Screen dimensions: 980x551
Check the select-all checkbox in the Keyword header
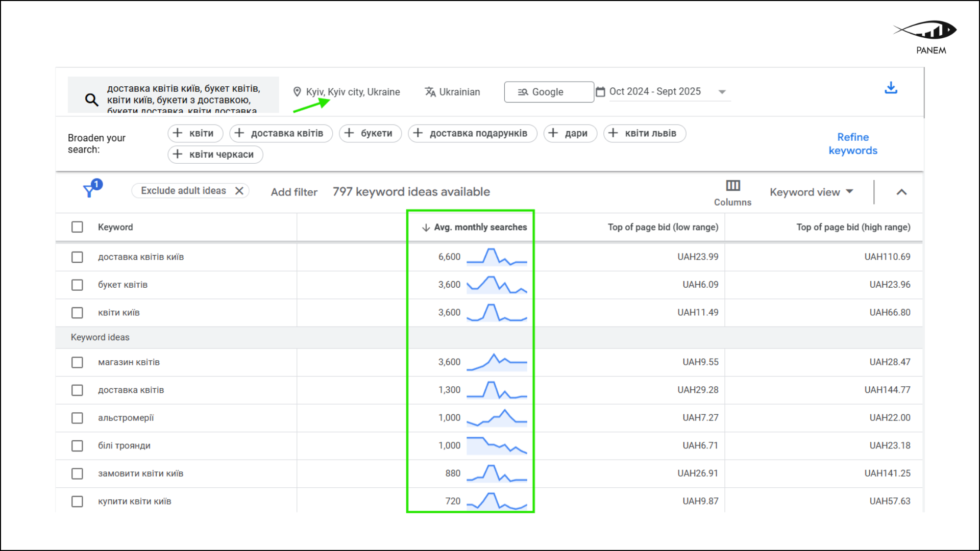tap(77, 227)
